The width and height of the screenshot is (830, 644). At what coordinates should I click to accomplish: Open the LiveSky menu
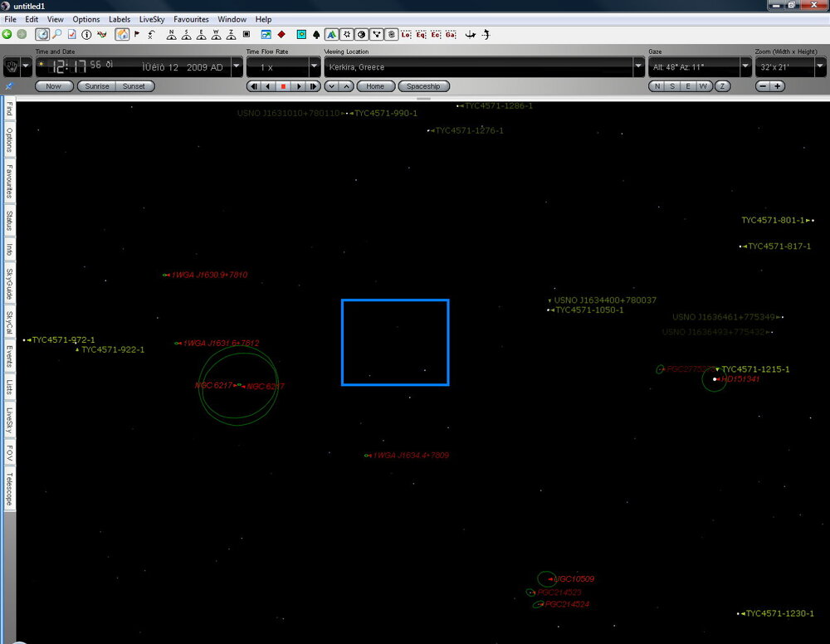(152, 19)
